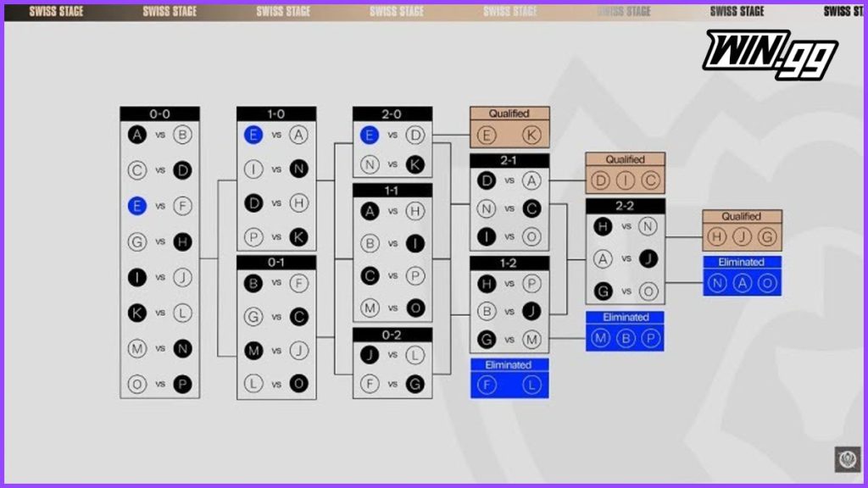
Task: Click the 2-1 bracket header
Action: click(509, 160)
